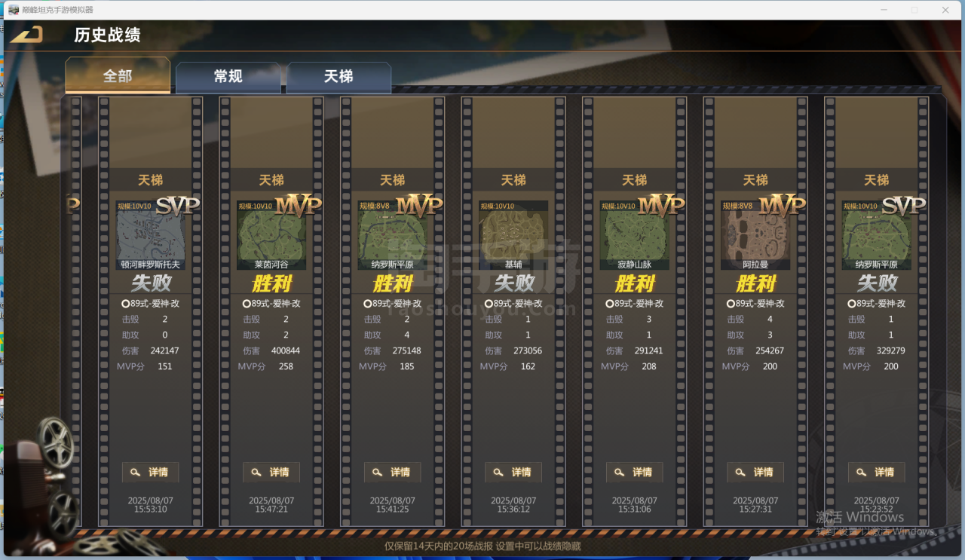This screenshot has height=560, width=965.
Task: Click 89式-爱神·改 on the 莱茵河谷 card
Action: [x=271, y=303]
